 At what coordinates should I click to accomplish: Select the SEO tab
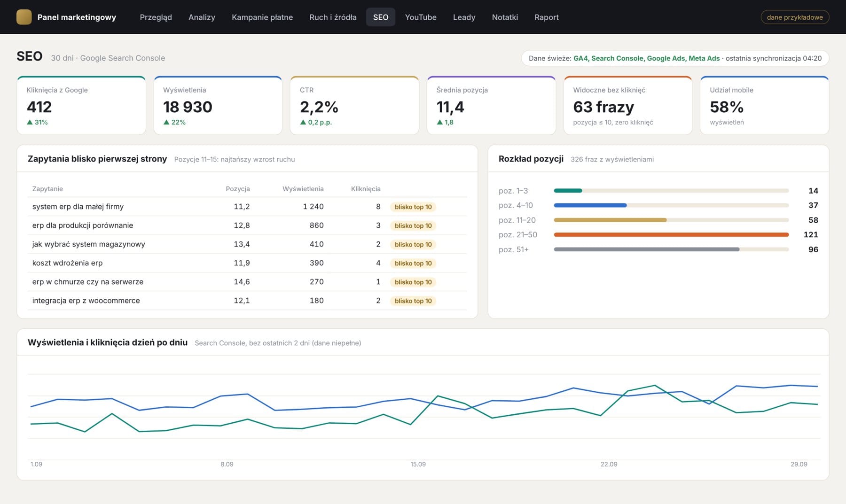[381, 17]
